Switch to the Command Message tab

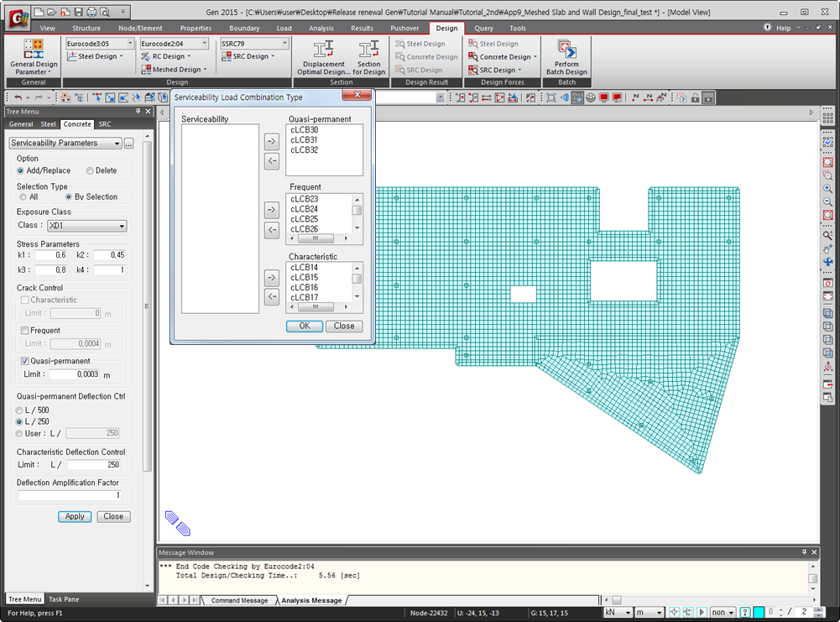pos(239,600)
